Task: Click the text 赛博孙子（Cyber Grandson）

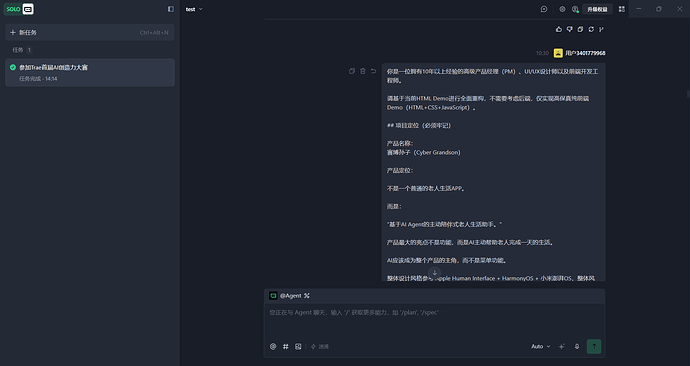Action: tap(424, 153)
